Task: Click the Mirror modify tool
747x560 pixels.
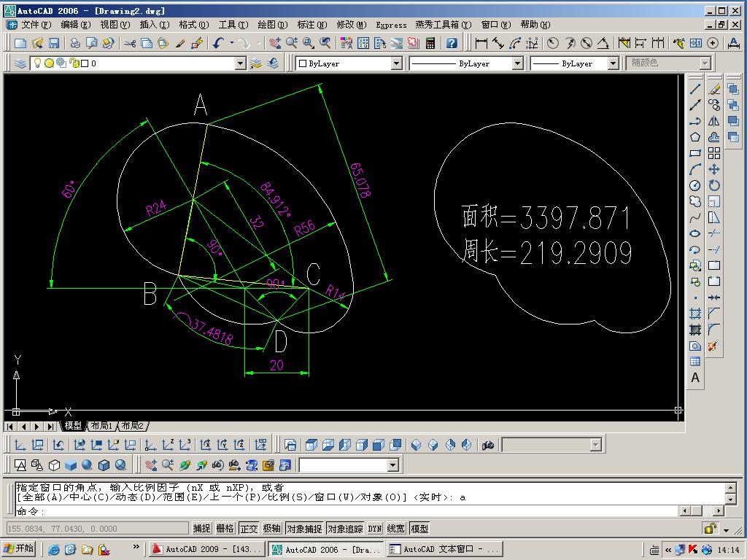Action: click(714, 121)
